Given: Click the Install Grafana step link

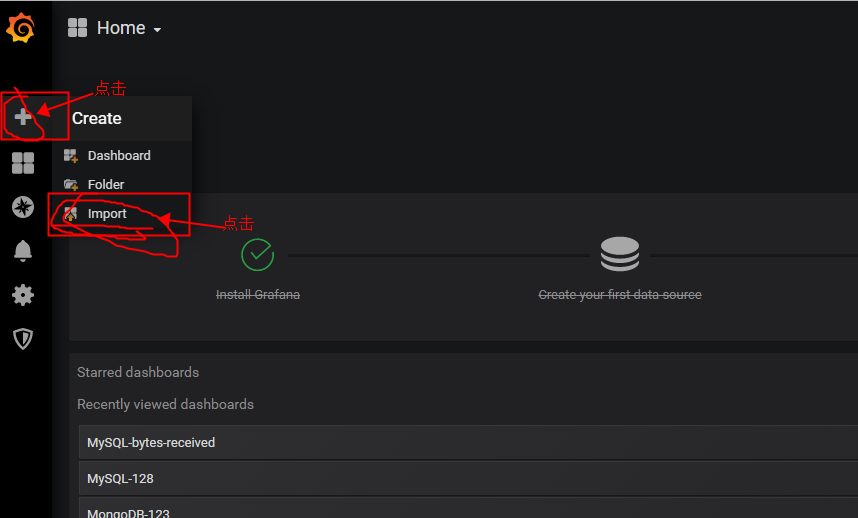Looking at the screenshot, I should (258, 295).
